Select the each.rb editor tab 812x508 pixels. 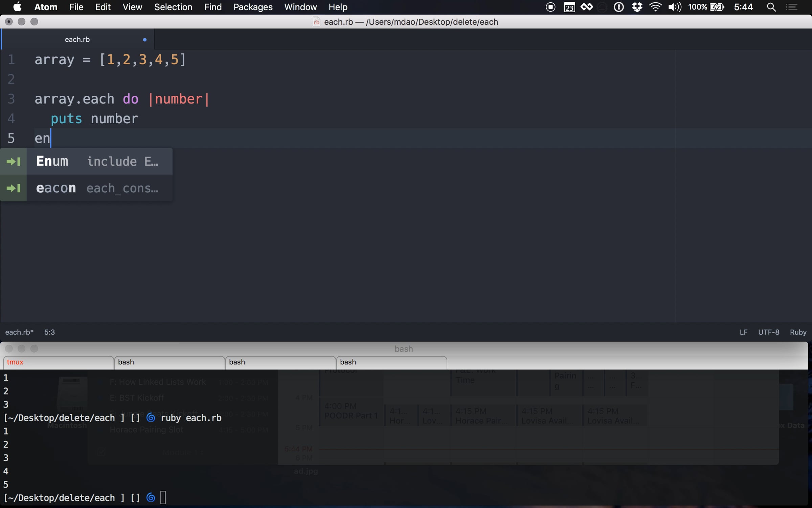click(77, 39)
